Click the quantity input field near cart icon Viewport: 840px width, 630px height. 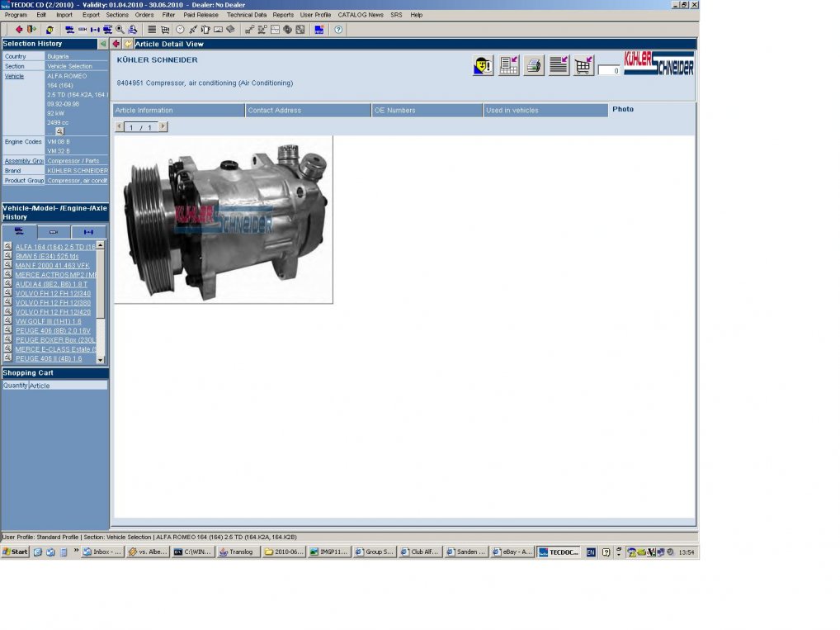click(x=609, y=71)
